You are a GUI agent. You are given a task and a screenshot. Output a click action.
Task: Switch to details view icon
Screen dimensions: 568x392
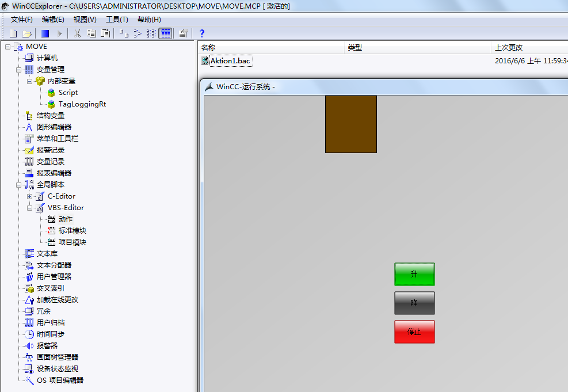[x=165, y=33]
